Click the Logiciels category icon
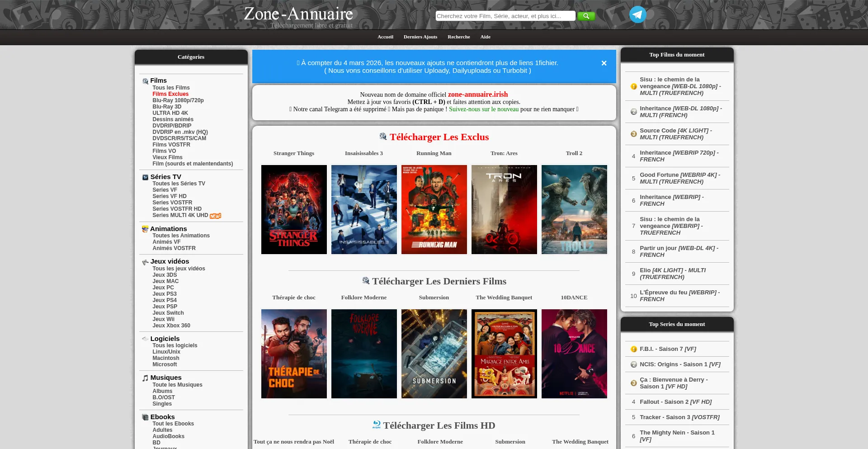 [x=145, y=339]
